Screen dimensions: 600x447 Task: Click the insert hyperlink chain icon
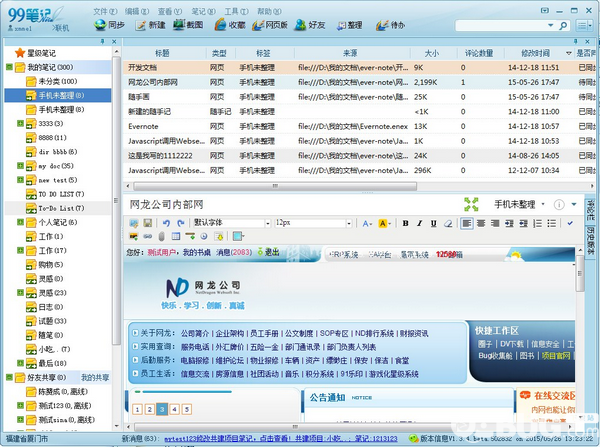pyautogui.click(x=148, y=237)
